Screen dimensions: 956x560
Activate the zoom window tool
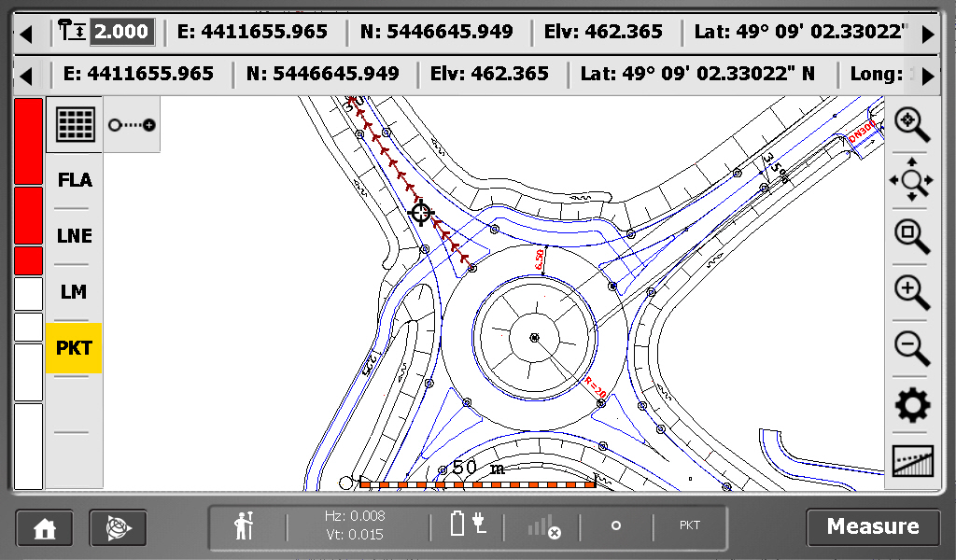911,235
